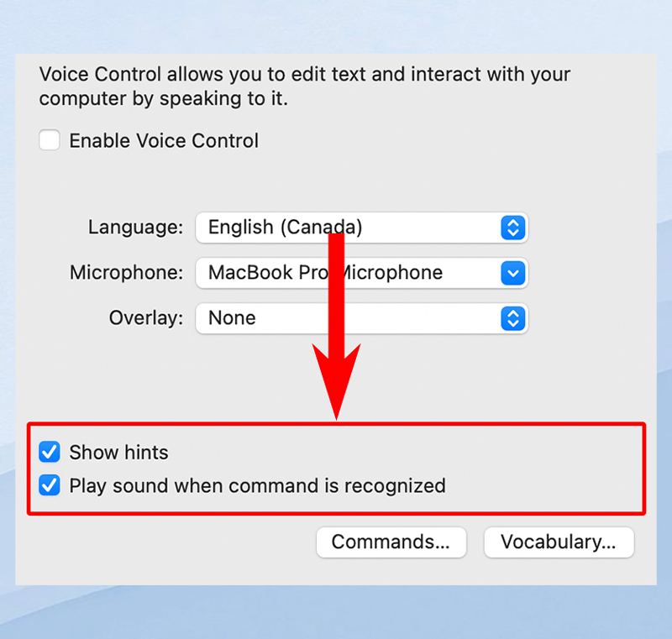
Task: Click the "Language:" field label
Action: 135,228
